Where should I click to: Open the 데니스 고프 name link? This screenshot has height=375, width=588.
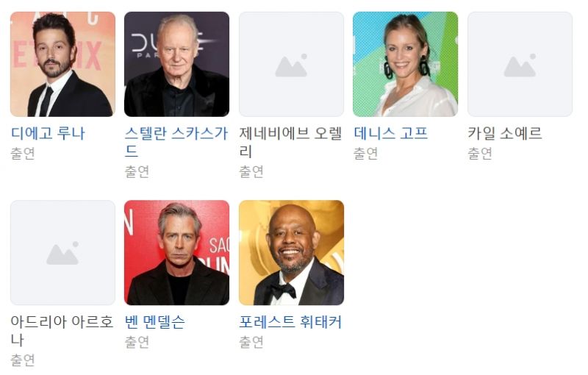tap(390, 134)
